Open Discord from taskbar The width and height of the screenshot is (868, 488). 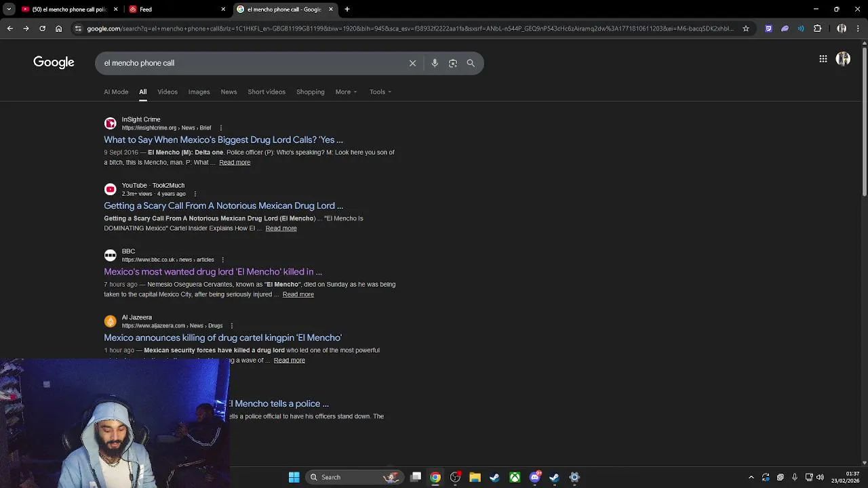535,477
